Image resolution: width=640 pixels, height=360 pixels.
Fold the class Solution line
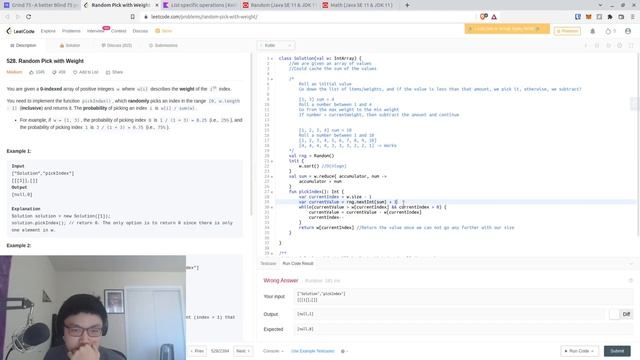point(272,58)
